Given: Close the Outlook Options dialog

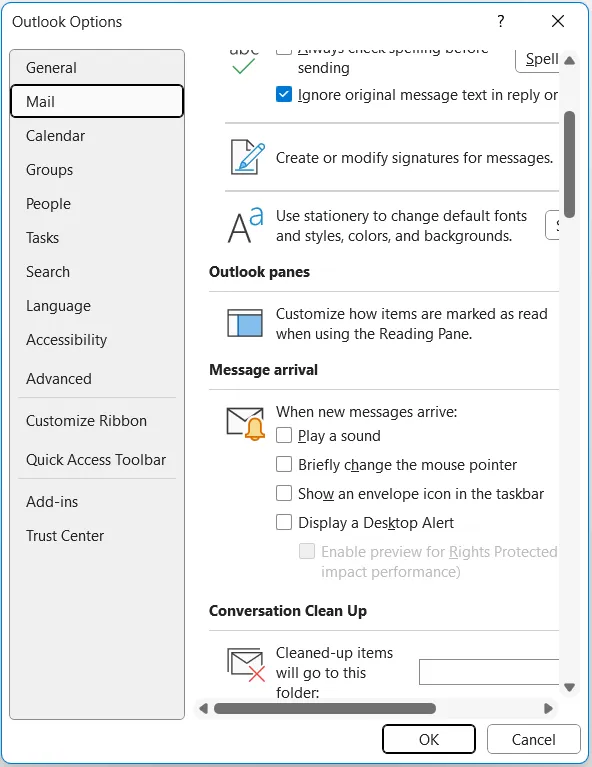Looking at the screenshot, I should 558,21.
